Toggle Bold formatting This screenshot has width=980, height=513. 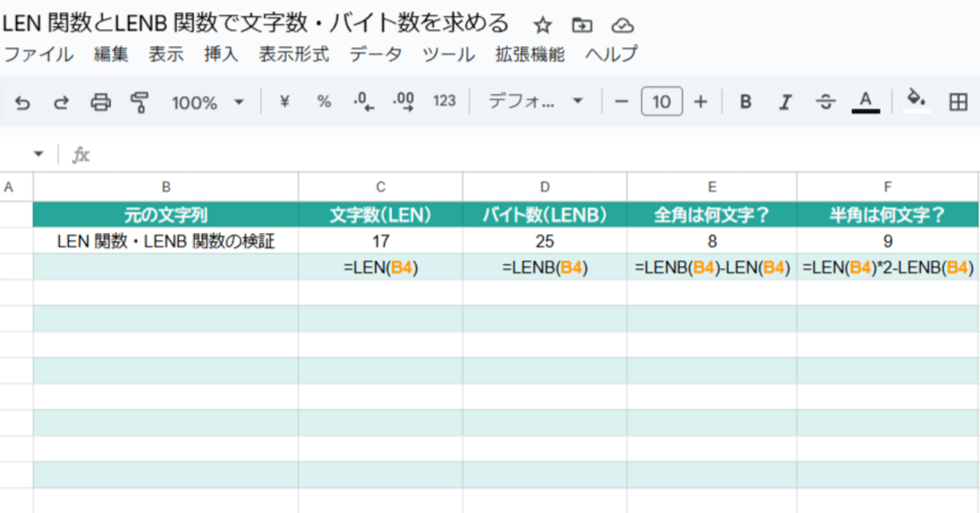coord(745,101)
